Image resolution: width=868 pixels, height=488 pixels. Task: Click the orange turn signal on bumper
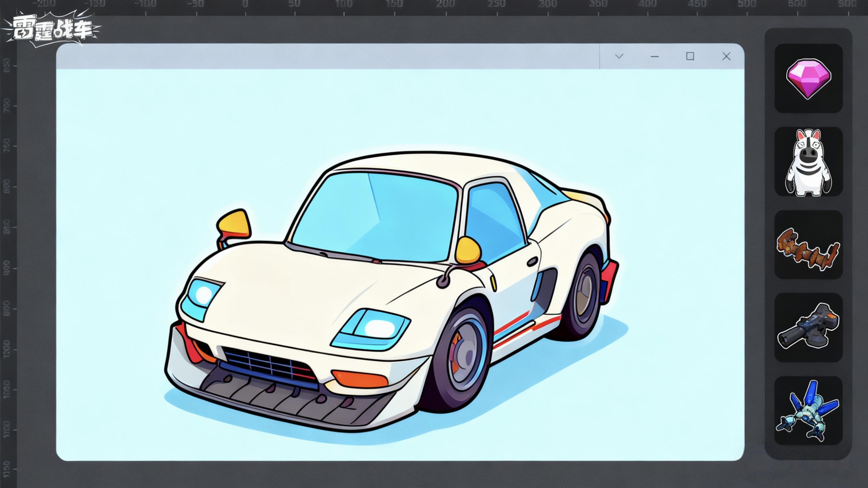[360, 379]
